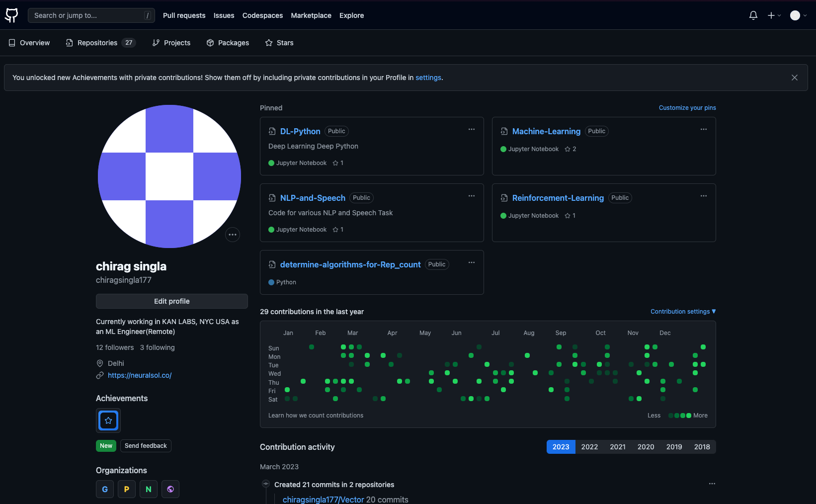This screenshot has height=504, width=816.
Task: Open the notifications bell
Action: (x=753, y=15)
